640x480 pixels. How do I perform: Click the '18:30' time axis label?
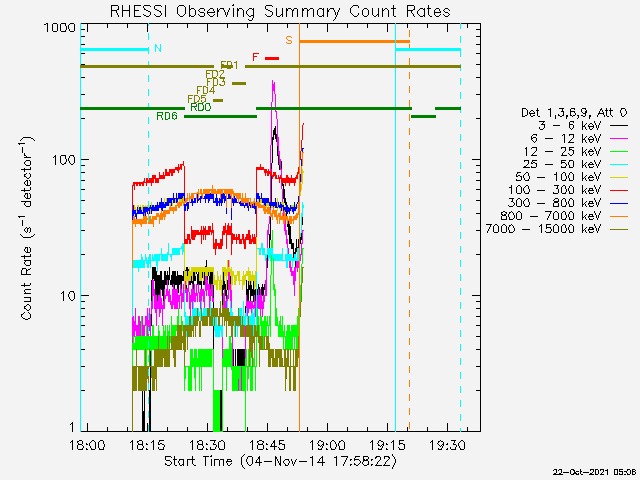(x=207, y=445)
